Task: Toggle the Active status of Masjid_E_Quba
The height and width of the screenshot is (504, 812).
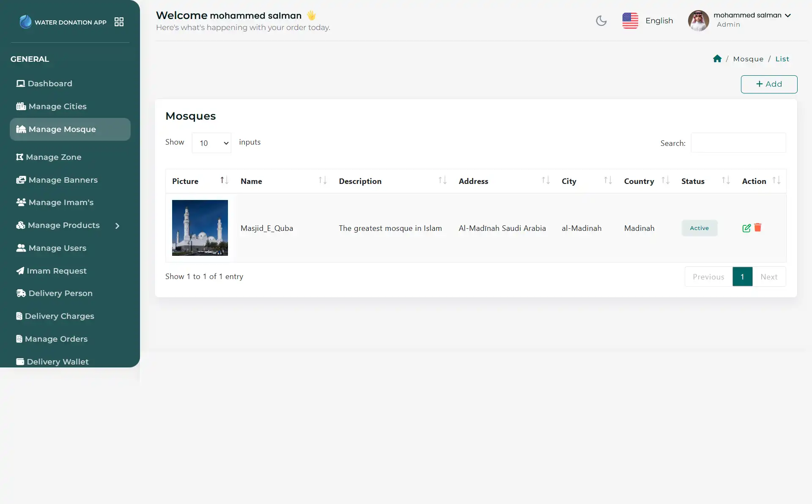Action: (699, 228)
